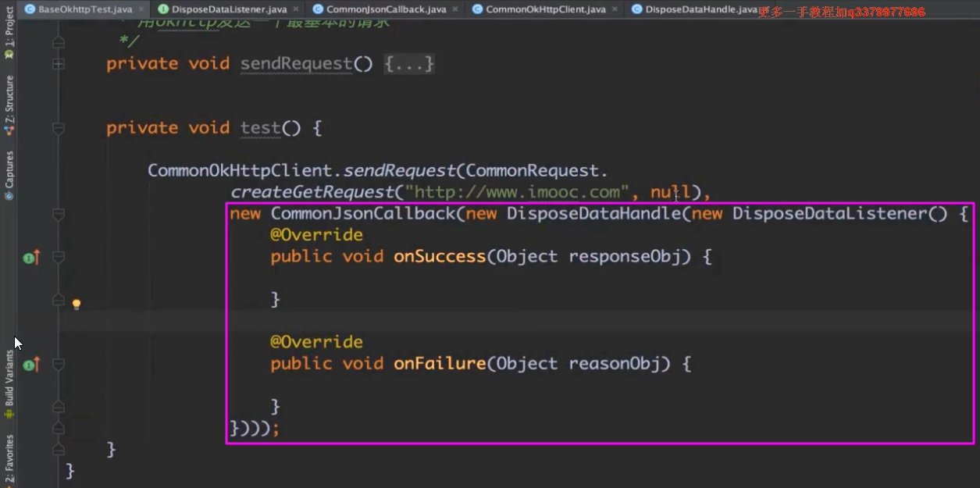This screenshot has height=488, width=980.
Task: Click the responseObj parameter
Action: pos(625,257)
